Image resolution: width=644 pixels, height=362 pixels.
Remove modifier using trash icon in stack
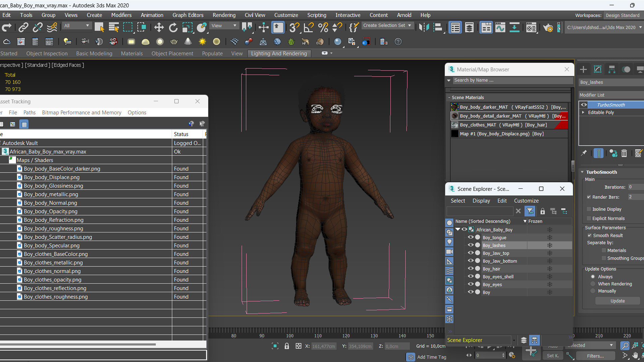[x=624, y=154]
